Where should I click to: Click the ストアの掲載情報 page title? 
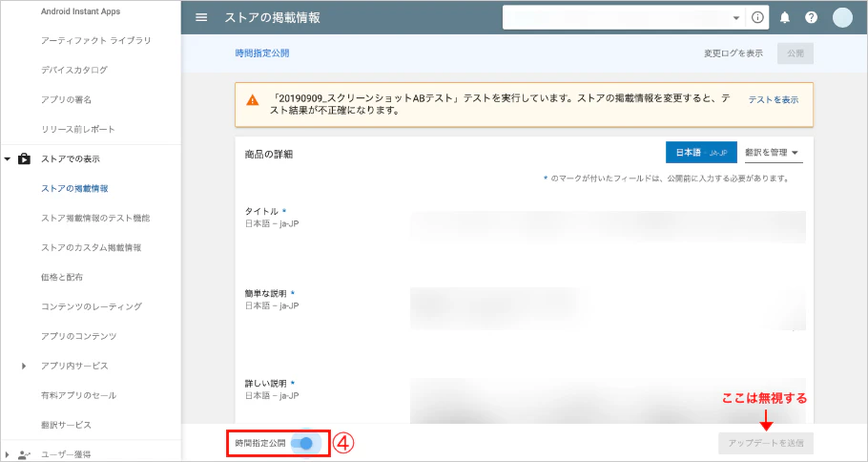(x=273, y=18)
